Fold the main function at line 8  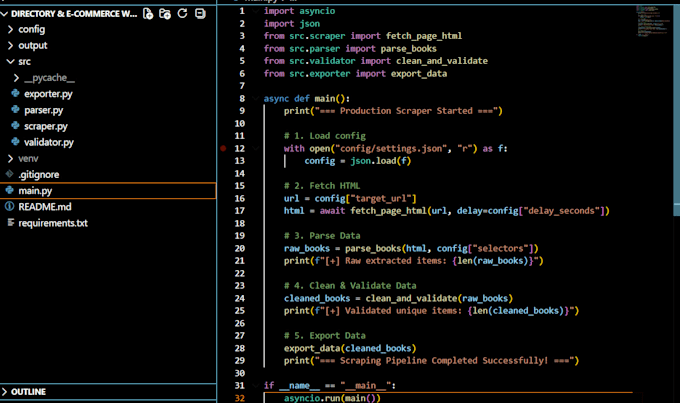[x=255, y=98]
